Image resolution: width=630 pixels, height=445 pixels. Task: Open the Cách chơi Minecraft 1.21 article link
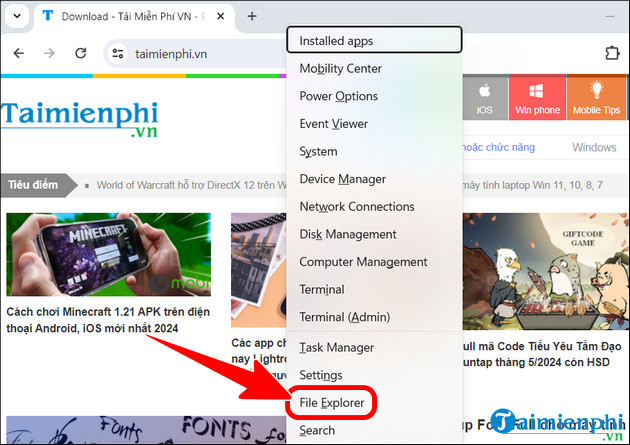click(105, 322)
